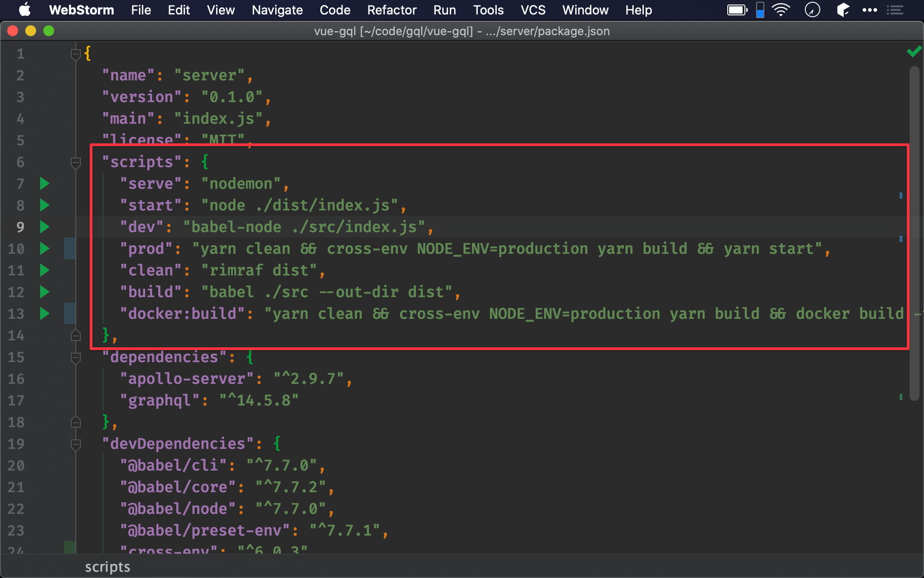Click the "graphql" dependency key
Image resolution: width=924 pixels, height=578 pixels.
(160, 401)
